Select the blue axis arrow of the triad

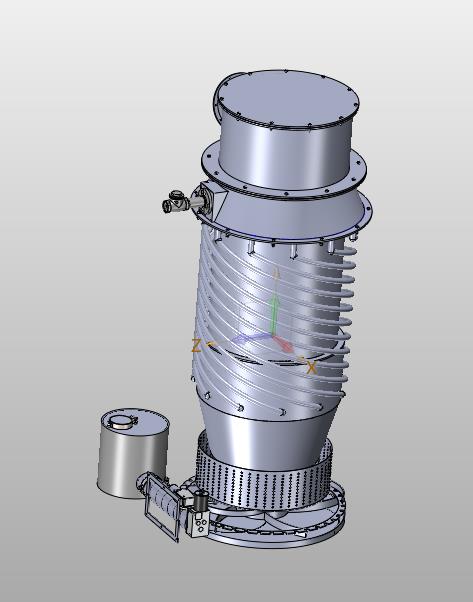[x=251, y=338]
